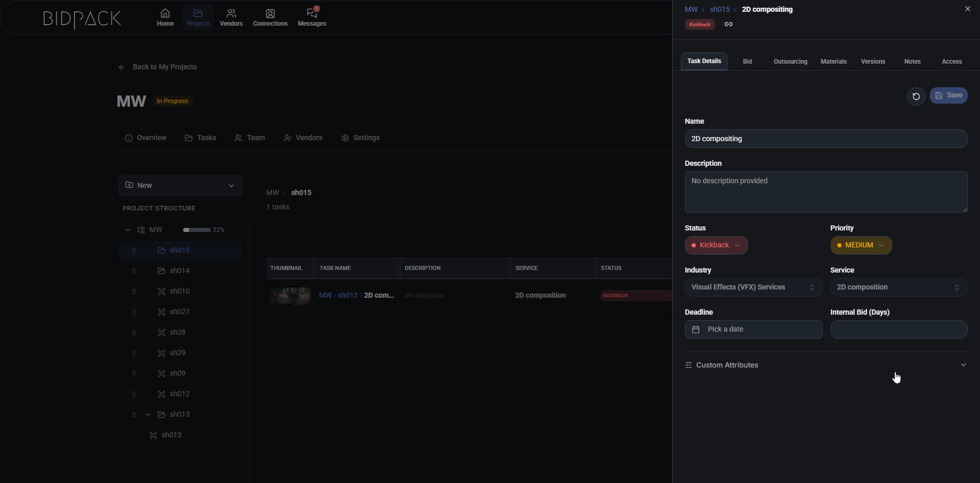Viewport: 980px width, 483px height.
Task: Expand the Custom Attributes section
Action: [826, 365]
